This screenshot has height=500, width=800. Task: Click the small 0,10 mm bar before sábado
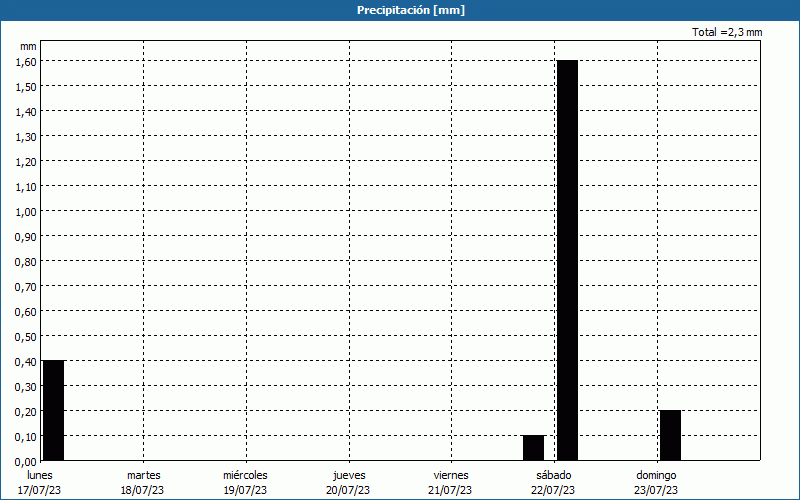(534, 447)
